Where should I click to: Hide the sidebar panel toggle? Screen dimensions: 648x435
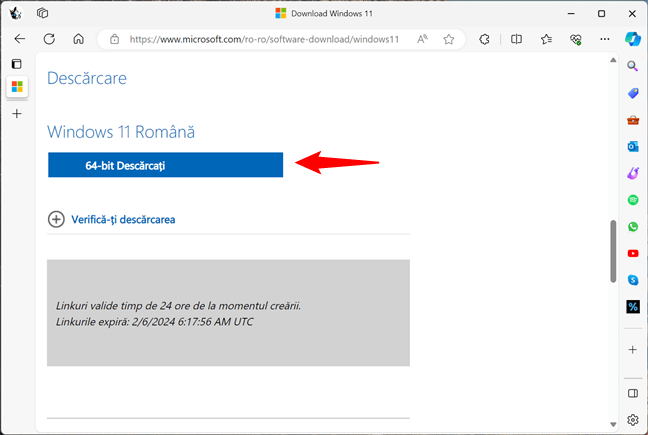tap(633, 393)
